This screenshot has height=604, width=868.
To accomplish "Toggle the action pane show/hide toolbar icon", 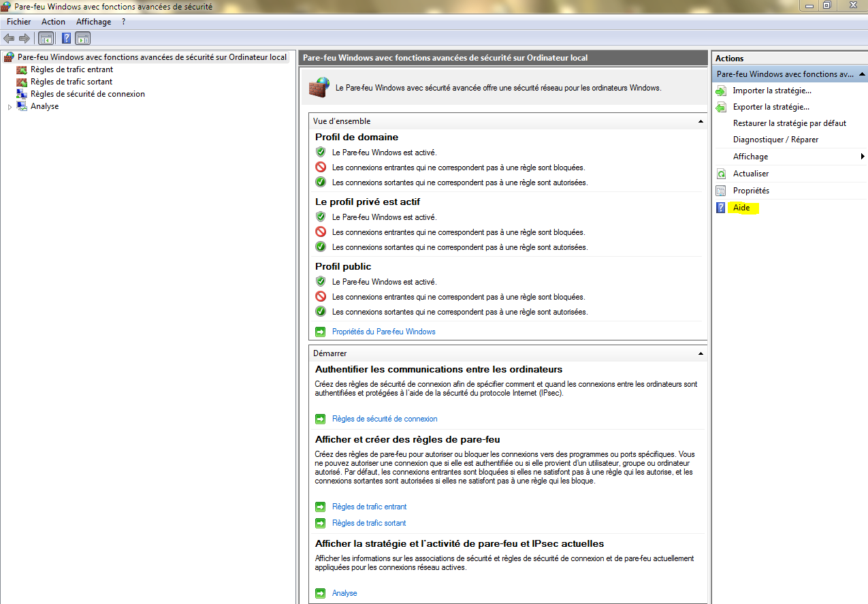I will pyautogui.click(x=83, y=38).
